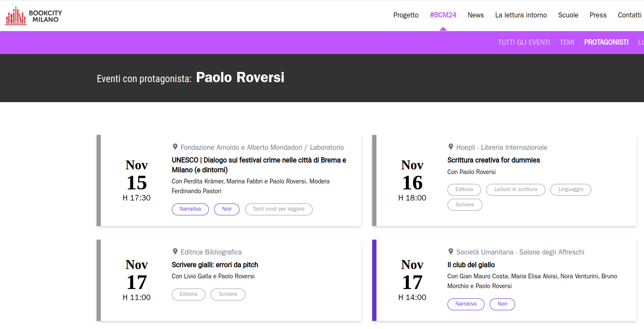
Task: Open the Contatti menu item
Action: pyautogui.click(x=630, y=15)
